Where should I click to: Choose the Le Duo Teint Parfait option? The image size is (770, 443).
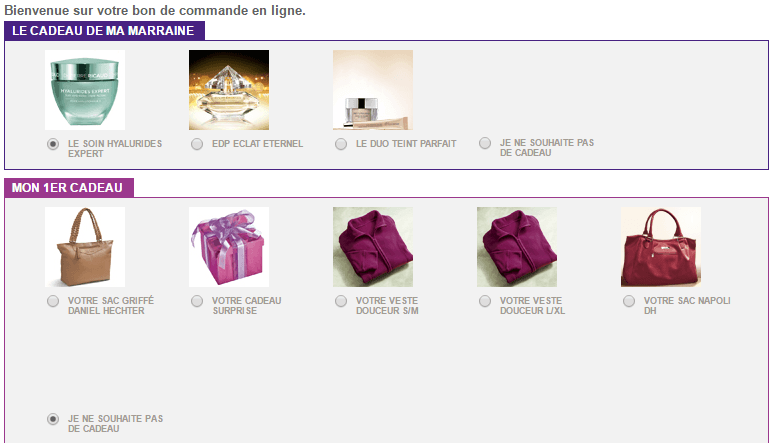click(x=341, y=144)
